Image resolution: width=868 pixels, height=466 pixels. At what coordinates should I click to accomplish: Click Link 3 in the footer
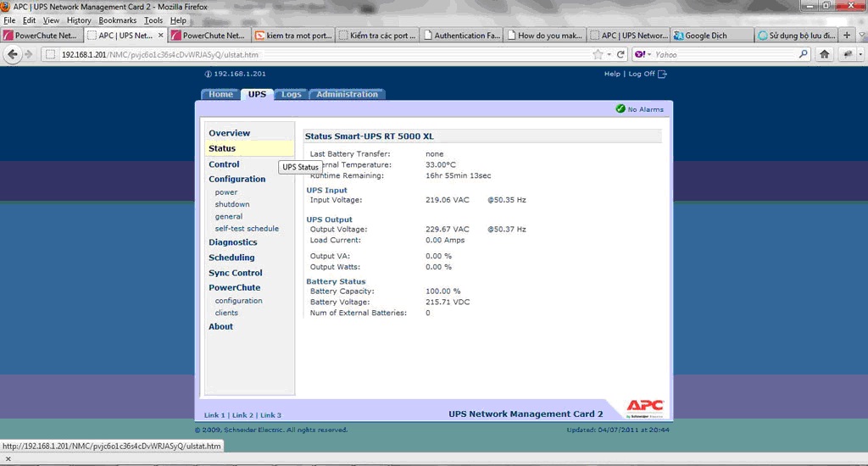[270, 415]
